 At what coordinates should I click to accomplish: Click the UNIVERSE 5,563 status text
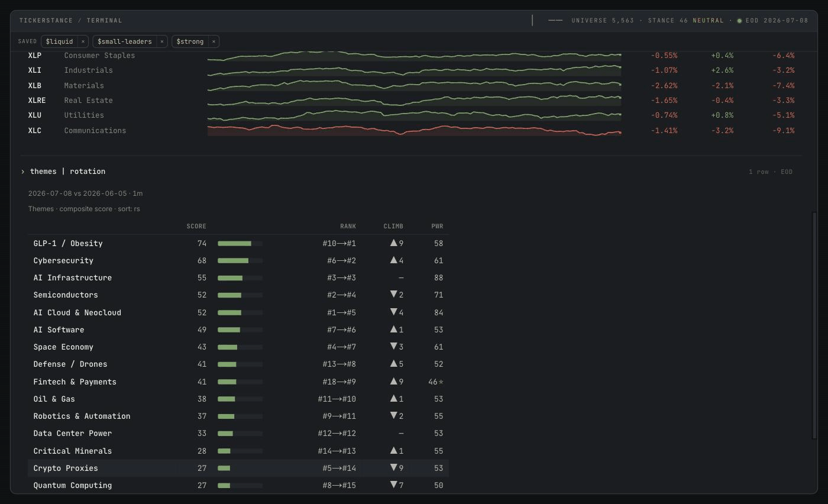point(603,21)
